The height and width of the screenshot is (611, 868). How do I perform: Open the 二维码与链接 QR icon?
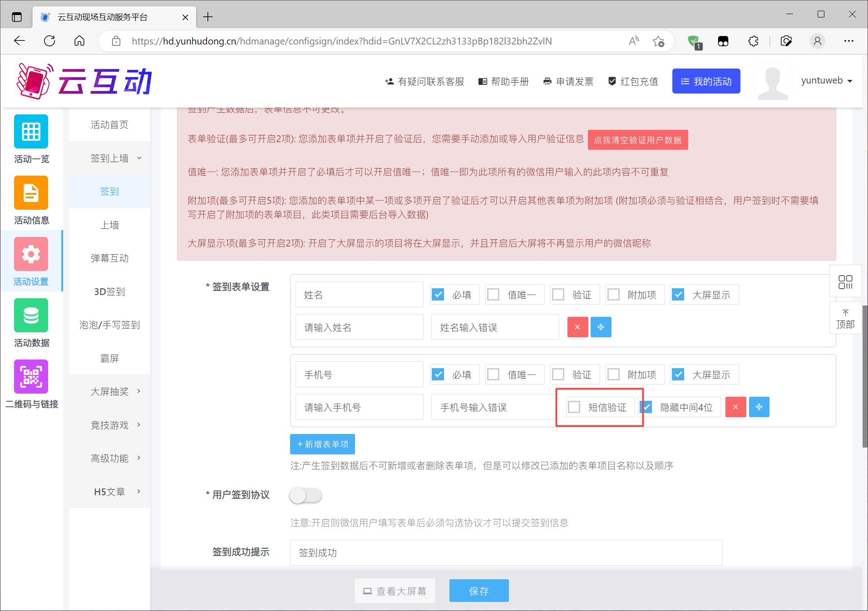pos(31,377)
